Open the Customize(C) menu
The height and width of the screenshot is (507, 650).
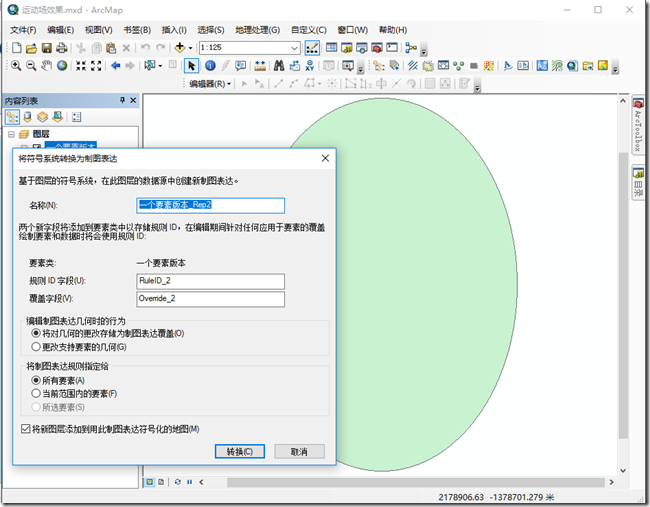point(308,30)
